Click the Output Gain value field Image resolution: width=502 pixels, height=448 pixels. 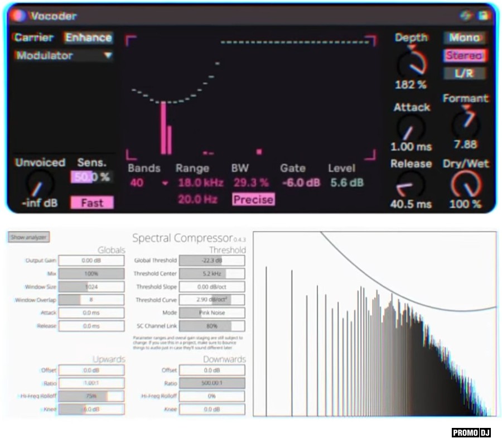pos(91,261)
